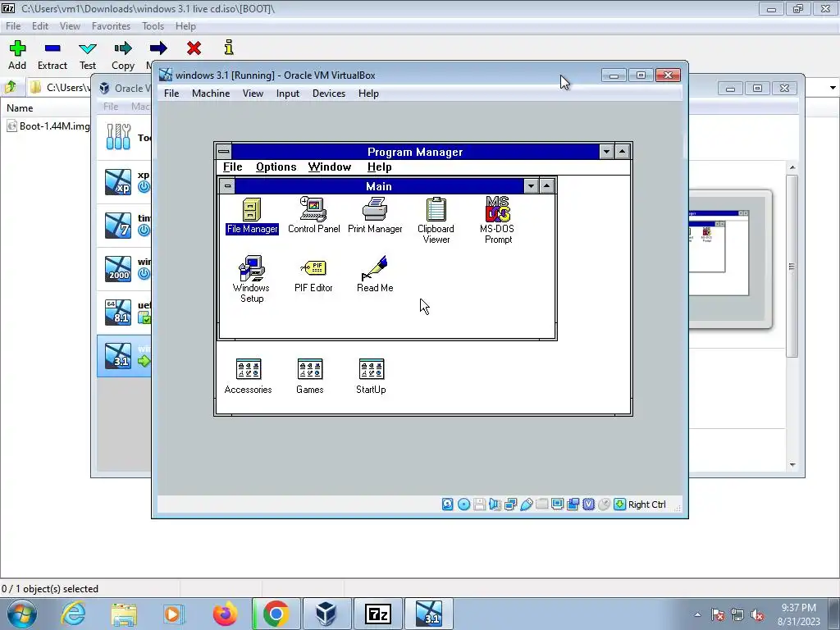
Task: Open Program Manager Options menu
Action: click(276, 167)
